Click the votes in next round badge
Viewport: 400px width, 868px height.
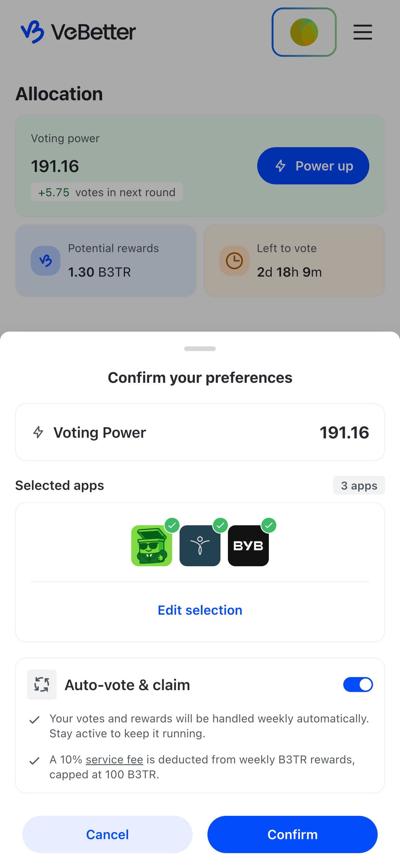point(107,192)
